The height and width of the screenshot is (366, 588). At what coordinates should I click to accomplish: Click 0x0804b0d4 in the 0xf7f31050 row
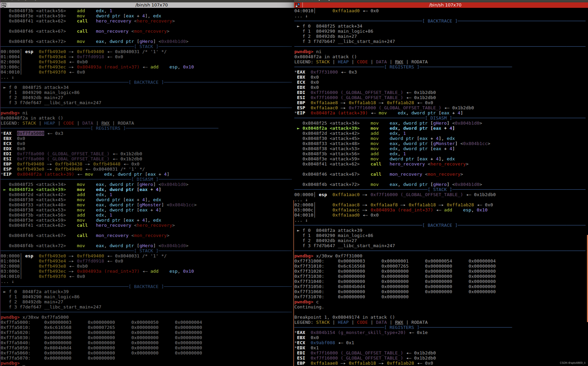(x=352, y=287)
